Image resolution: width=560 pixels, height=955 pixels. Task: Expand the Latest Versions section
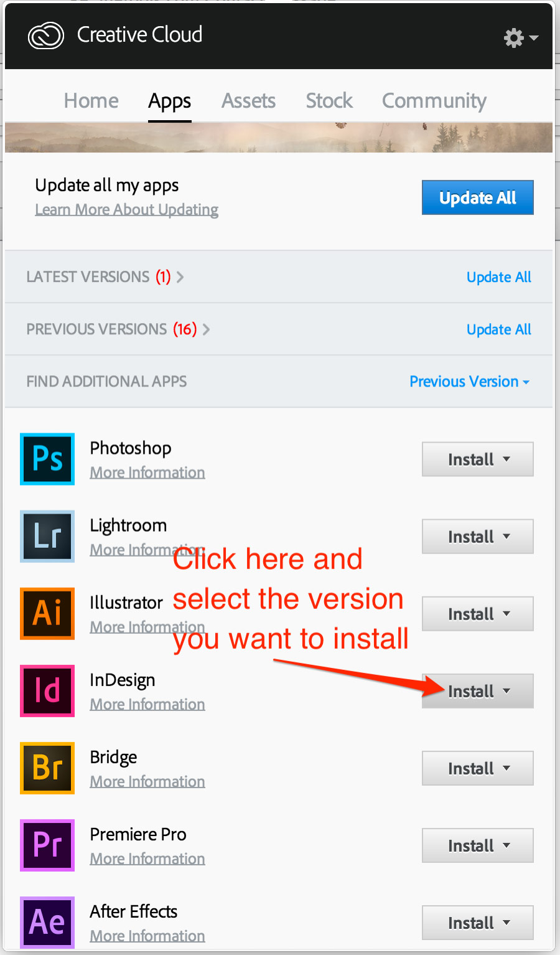pyautogui.click(x=105, y=277)
